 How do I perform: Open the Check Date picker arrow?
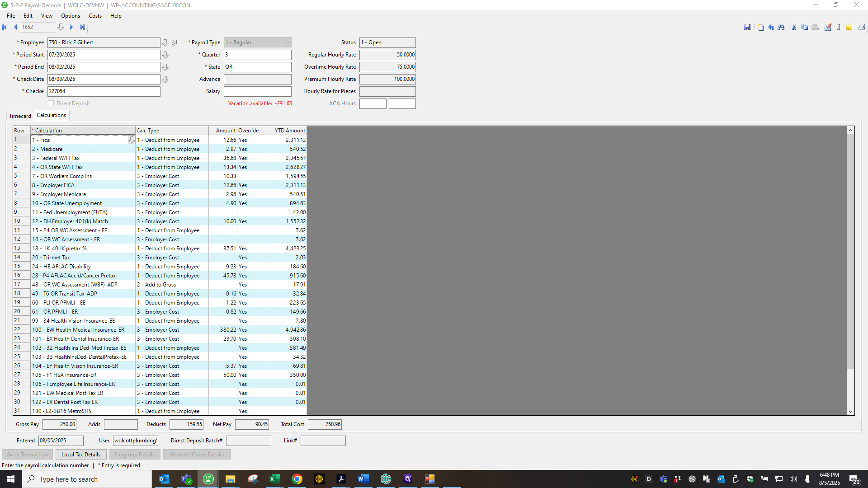165,79
